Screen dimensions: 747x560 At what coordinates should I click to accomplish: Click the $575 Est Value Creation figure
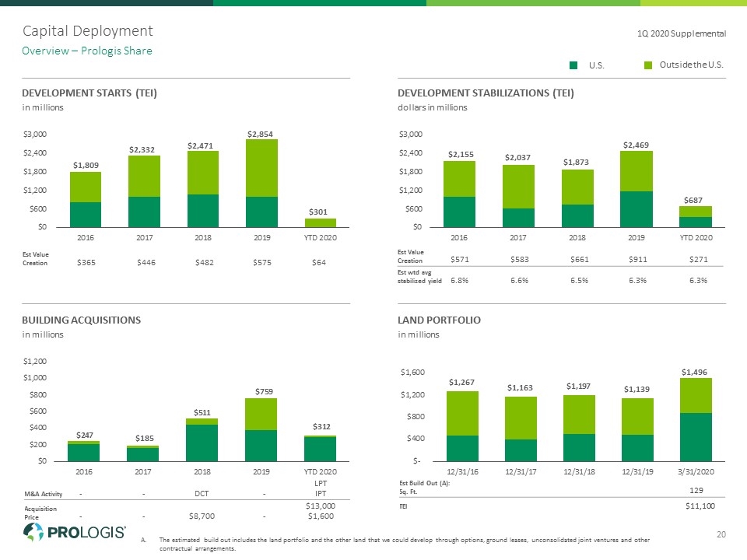(262, 262)
